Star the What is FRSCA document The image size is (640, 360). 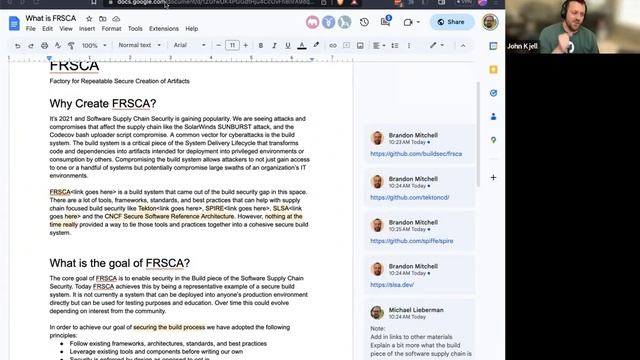tap(89, 19)
